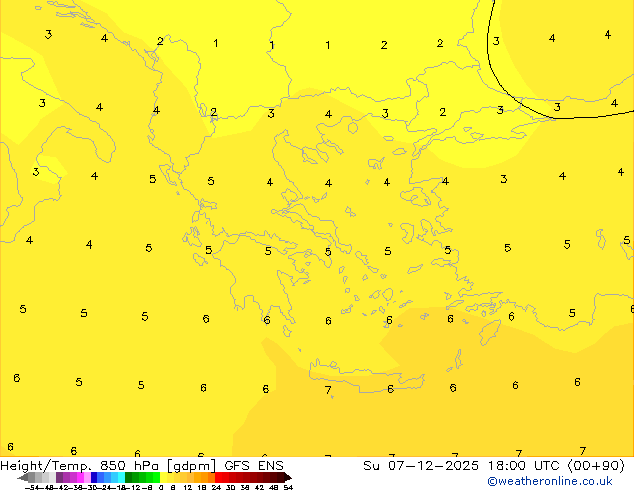Select the bright yellow 0 legend swatch
Viewport: 634px width, 490px height.
pyautogui.click(x=164, y=477)
